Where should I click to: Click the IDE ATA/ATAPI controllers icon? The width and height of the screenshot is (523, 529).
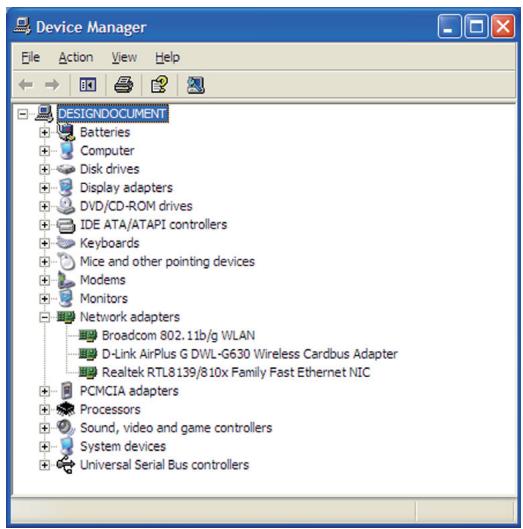click(66, 225)
